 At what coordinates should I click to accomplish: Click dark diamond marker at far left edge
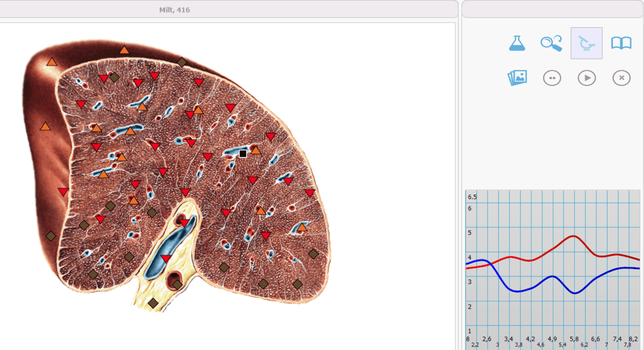[51, 236]
